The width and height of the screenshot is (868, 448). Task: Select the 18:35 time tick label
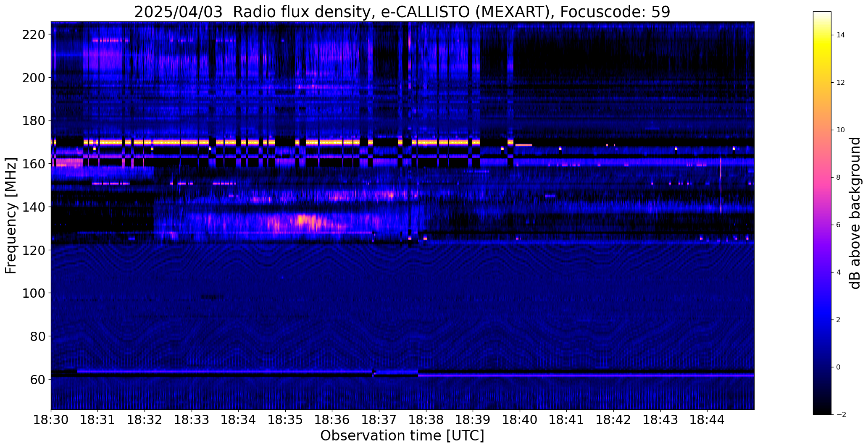coord(285,420)
